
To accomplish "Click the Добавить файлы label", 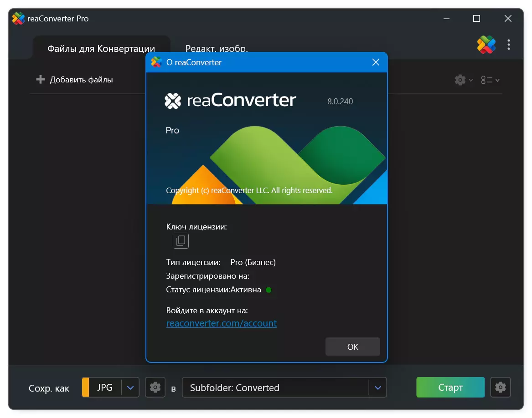I will [x=82, y=80].
